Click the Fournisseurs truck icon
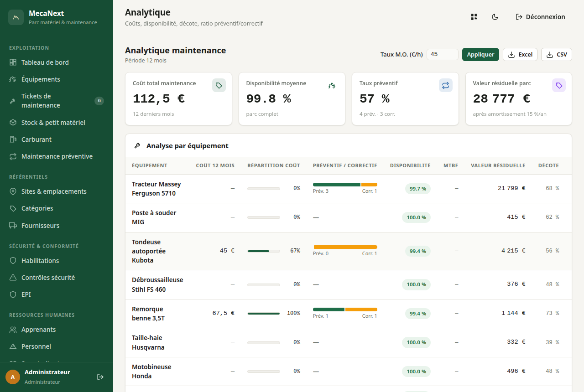 click(x=13, y=226)
